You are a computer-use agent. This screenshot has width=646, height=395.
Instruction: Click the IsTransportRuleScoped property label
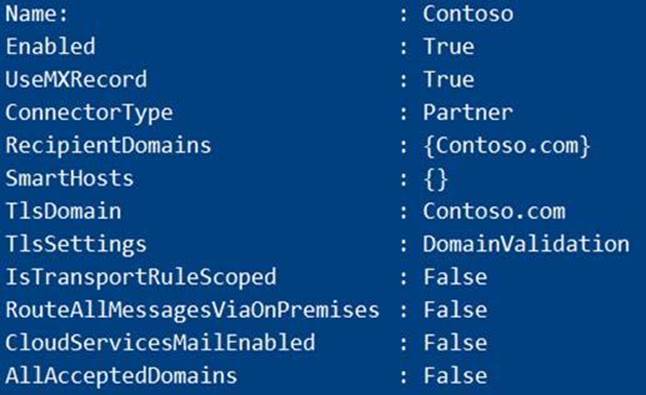[140, 278]
